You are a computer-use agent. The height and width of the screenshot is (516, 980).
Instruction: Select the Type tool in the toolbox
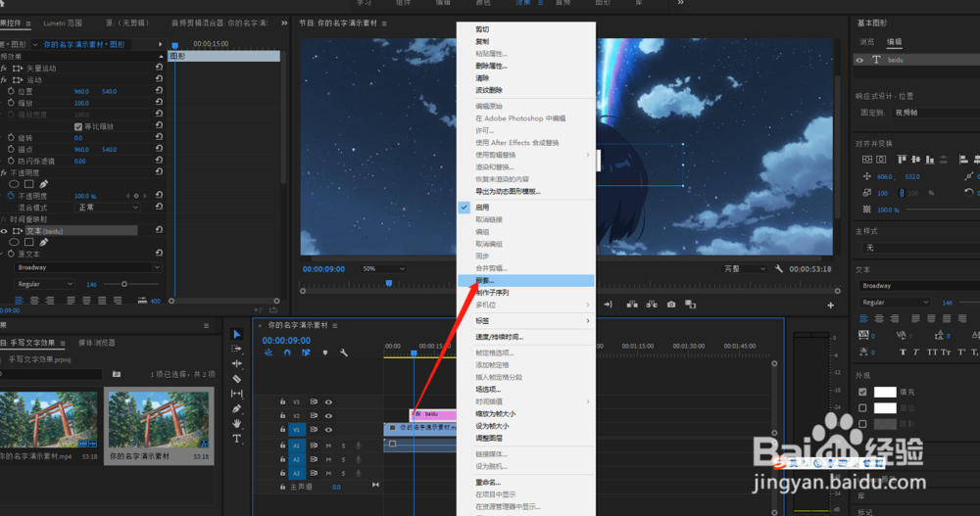pyautogui.click(x=236, y=439)
